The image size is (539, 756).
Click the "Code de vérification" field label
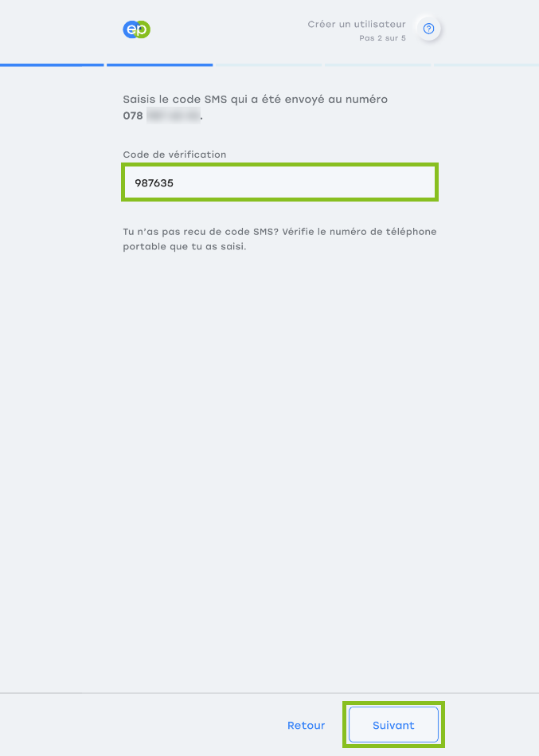coord(174,155)
